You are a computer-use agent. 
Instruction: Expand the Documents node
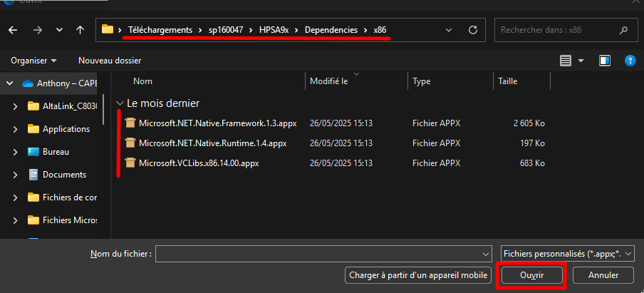15,175
